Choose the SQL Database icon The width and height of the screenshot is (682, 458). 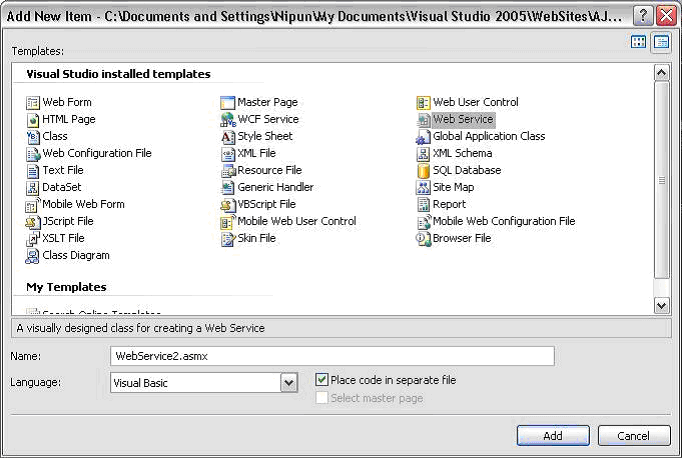click(x=423, y=170)
